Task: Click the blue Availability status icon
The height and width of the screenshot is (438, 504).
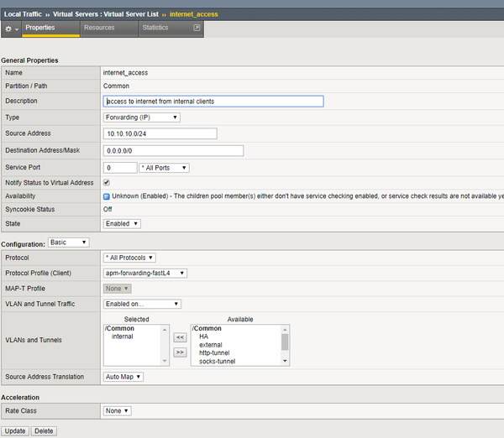Action: click(x=107, y=196)
